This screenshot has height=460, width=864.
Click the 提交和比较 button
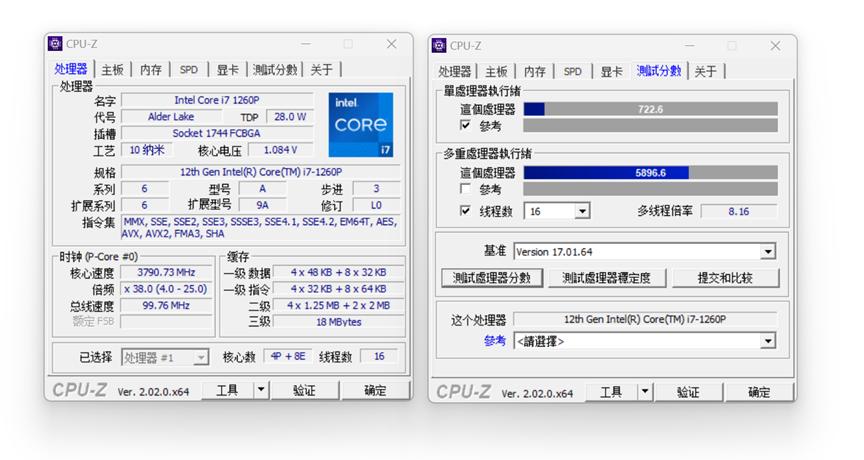725,278
